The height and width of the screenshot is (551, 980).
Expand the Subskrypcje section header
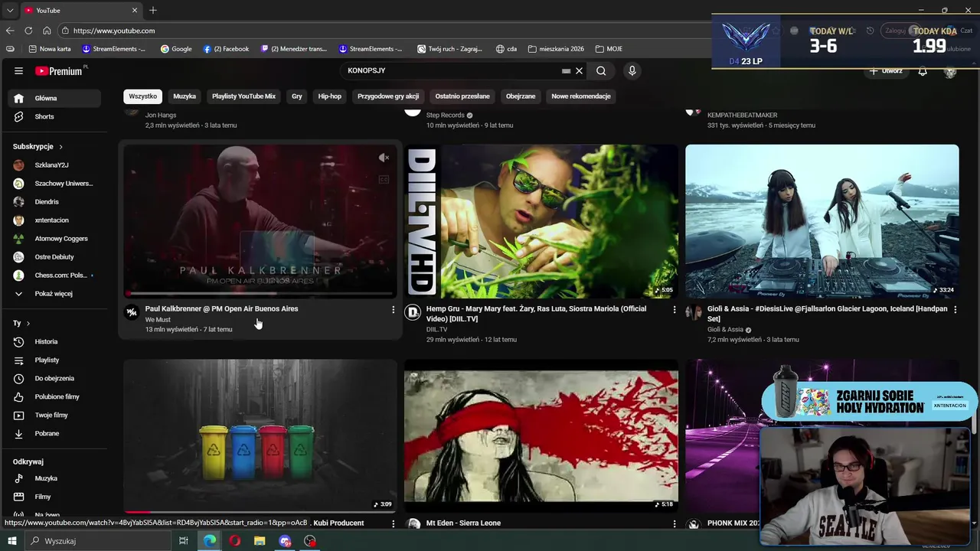[38, 146]
